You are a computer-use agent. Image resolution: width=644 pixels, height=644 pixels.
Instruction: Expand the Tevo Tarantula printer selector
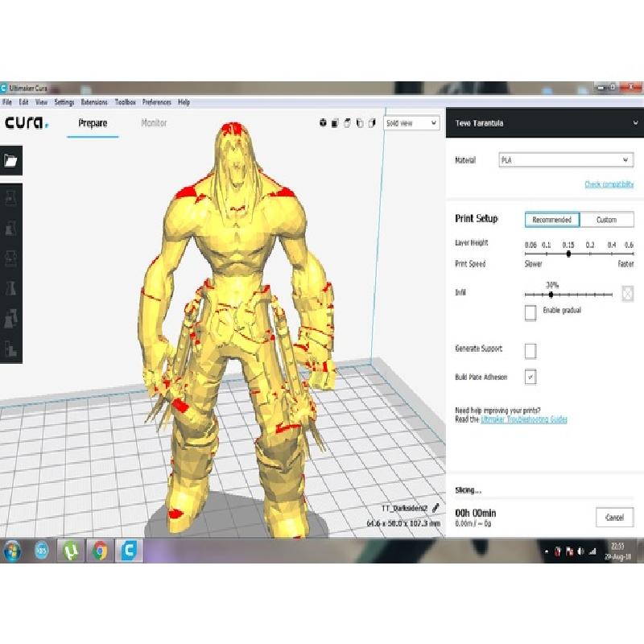pyautogui.click(x=545, y=123)
